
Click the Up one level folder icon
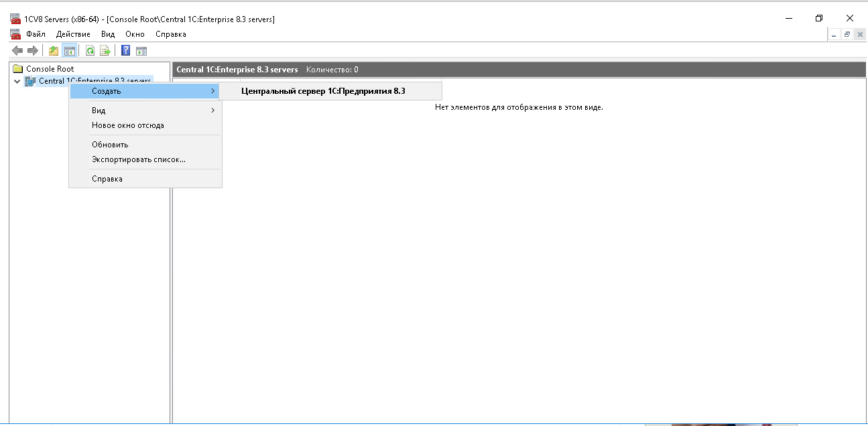pyautogui.click(x=54, y=51)
